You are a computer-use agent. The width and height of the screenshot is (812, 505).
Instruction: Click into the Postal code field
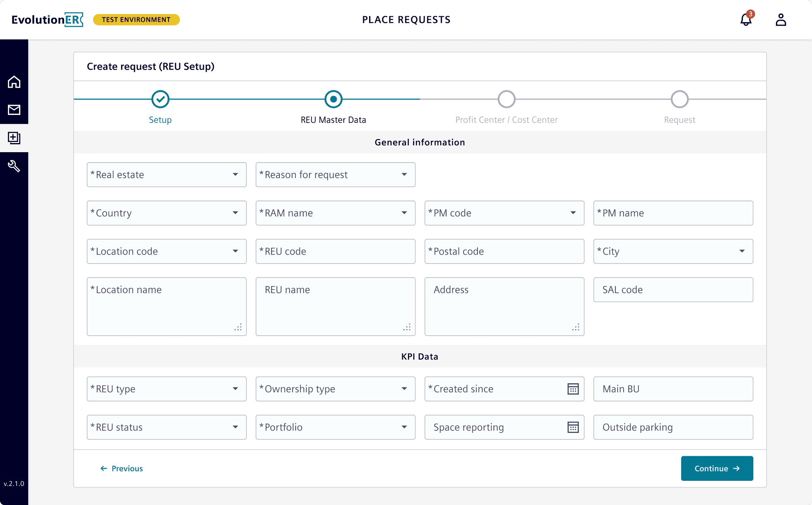504,251
